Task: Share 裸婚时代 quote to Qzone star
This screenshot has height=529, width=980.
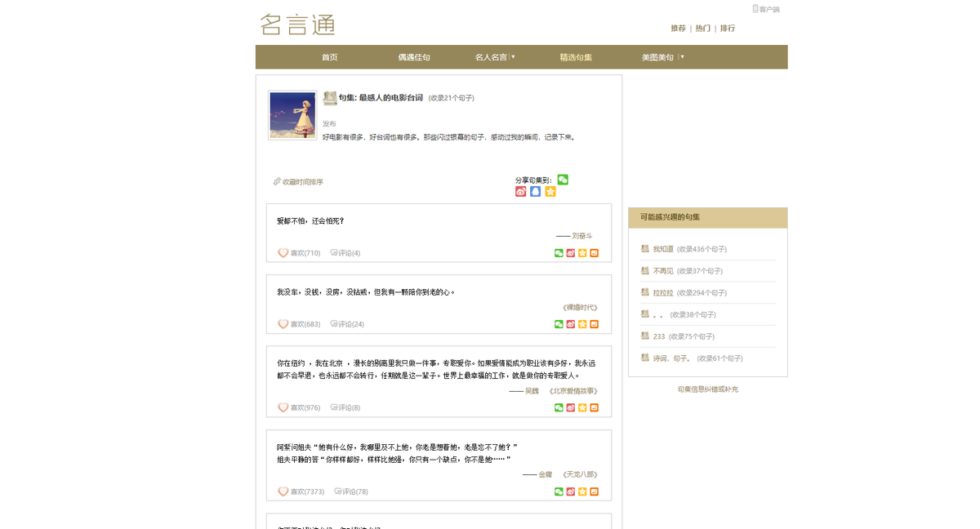Action: click(x=582, y=324)
